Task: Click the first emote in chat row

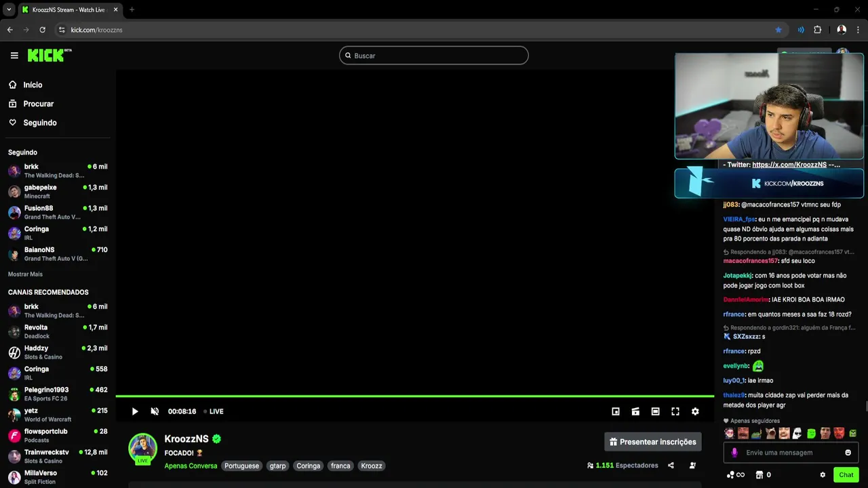Action: pyautogui.click(x=729, y=433)
